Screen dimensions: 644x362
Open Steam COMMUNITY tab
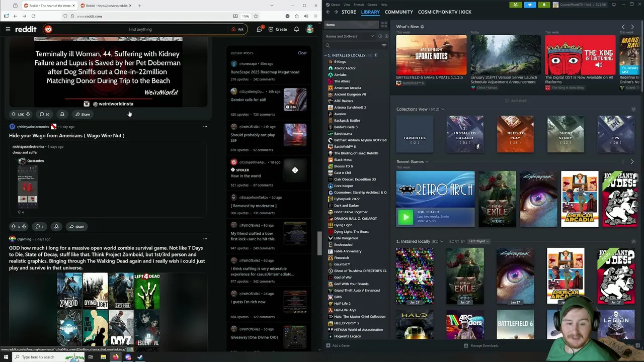click(x=398, y=12)
